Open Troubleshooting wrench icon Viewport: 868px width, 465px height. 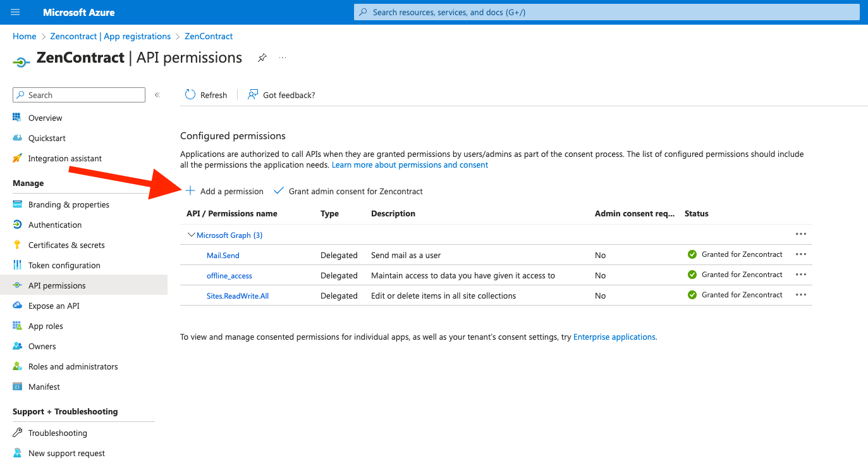click(x=17, y=433)
